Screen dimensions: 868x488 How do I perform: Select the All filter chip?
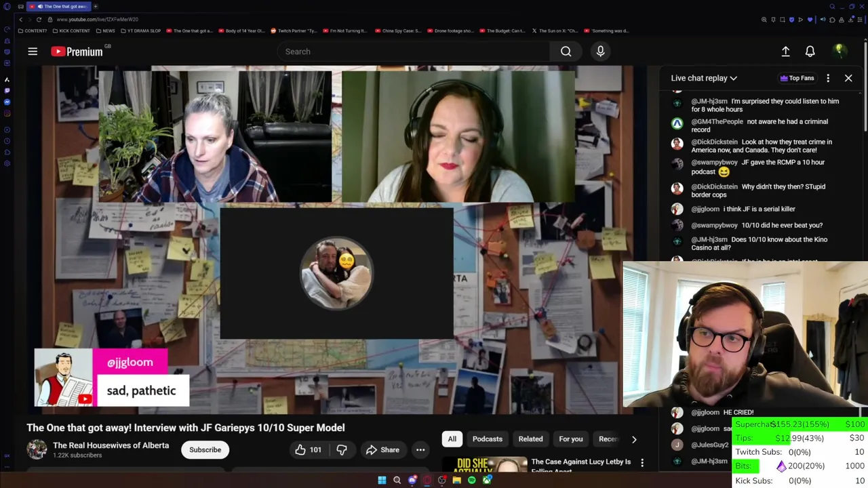click(452, 439)
